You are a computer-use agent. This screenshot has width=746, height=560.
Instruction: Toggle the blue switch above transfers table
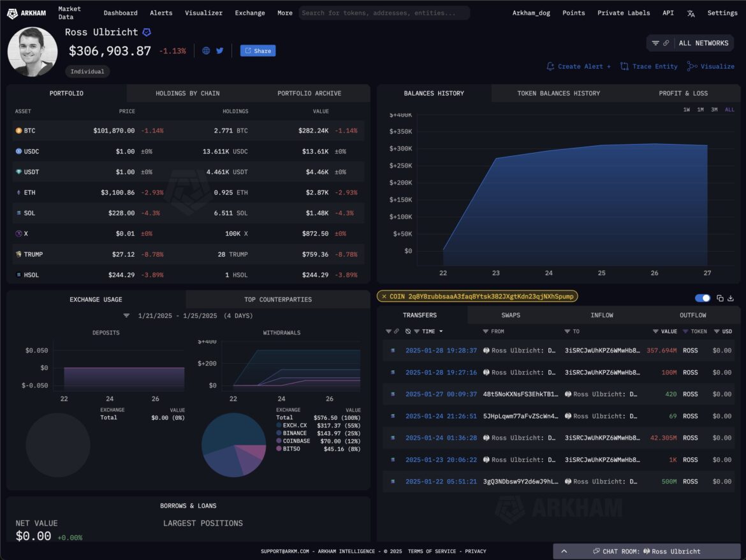pyautogui.click(x=703, y=298)
